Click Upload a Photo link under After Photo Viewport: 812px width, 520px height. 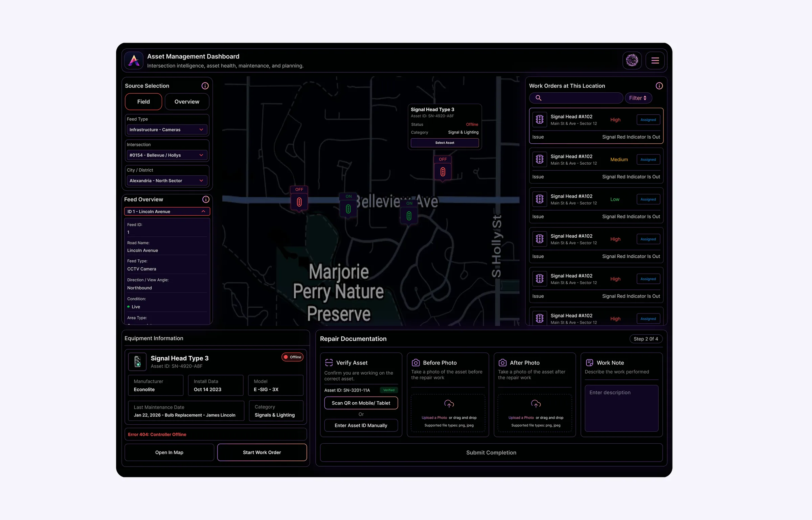point(521,418)
